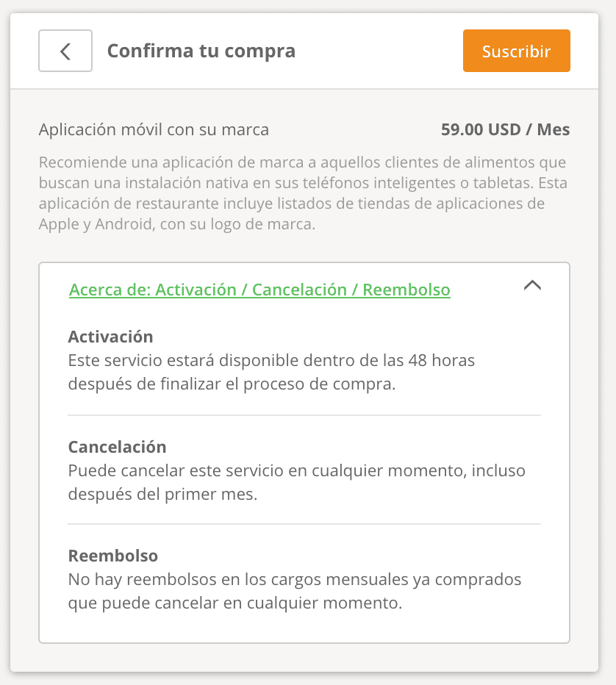Click the empty area below the Reembolso text
Image resolution: width=616 pixels, height=685 pixels.
click(x=304, y=628)
